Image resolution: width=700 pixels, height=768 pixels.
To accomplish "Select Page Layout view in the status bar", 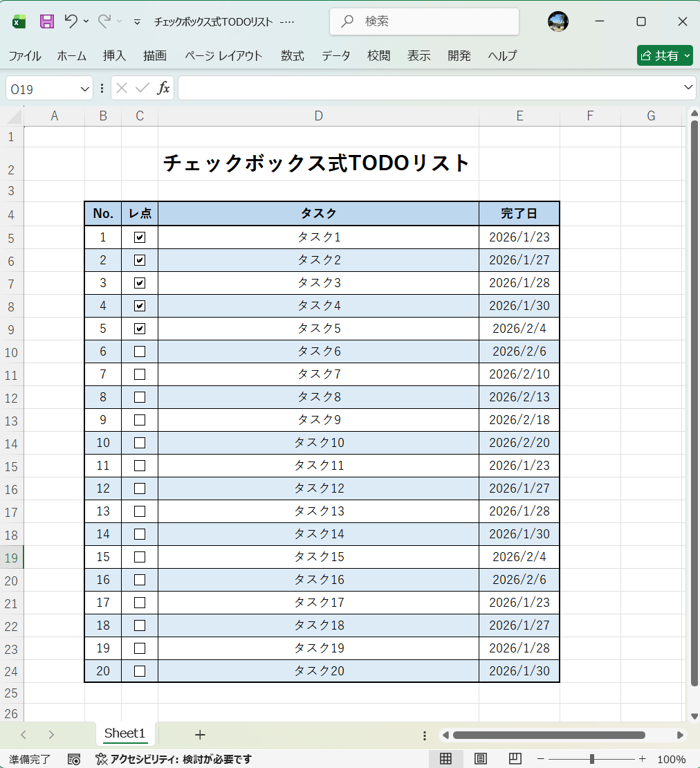I will (x=481, y=759).
